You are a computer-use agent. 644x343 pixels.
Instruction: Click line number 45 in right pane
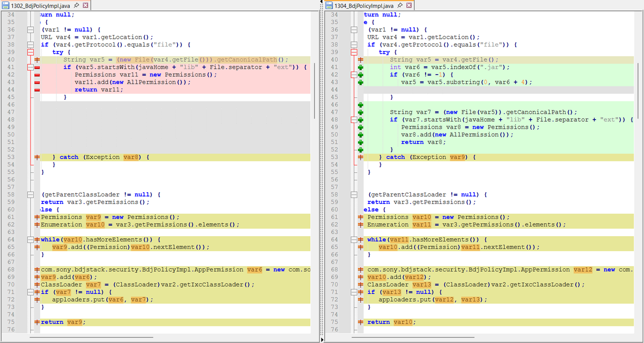pyautogui.click(x=334, y=97)
